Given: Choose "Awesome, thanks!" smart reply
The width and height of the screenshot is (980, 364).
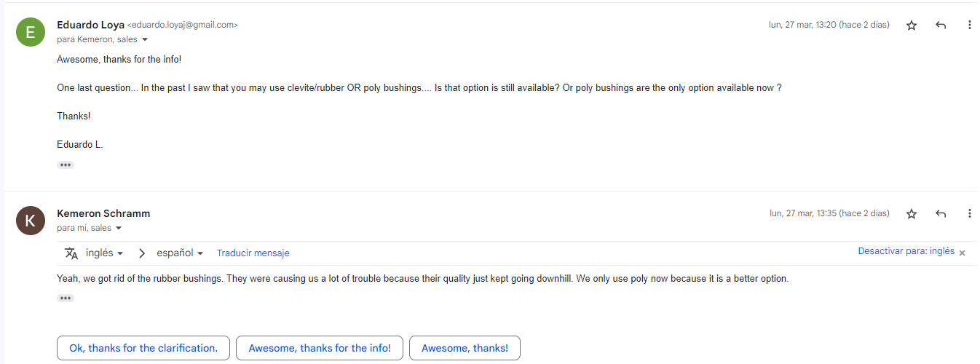Looking at the screenshot, I should tap(465, 348).
